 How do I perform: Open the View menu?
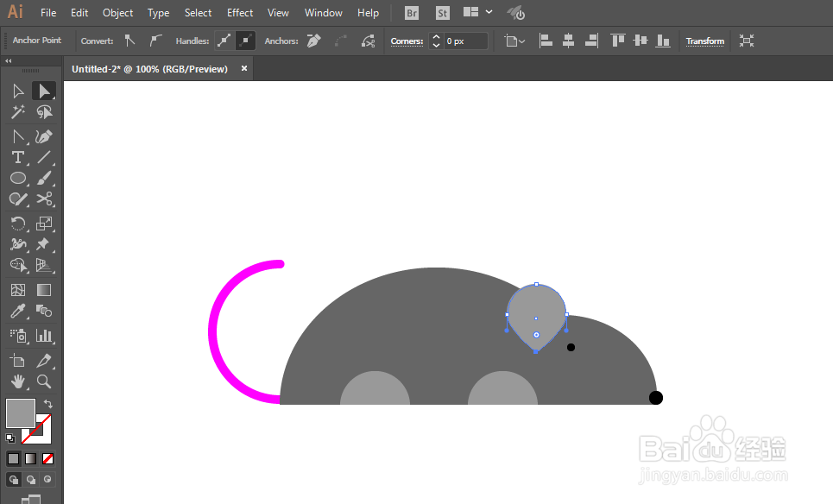(x=278, y=13)
